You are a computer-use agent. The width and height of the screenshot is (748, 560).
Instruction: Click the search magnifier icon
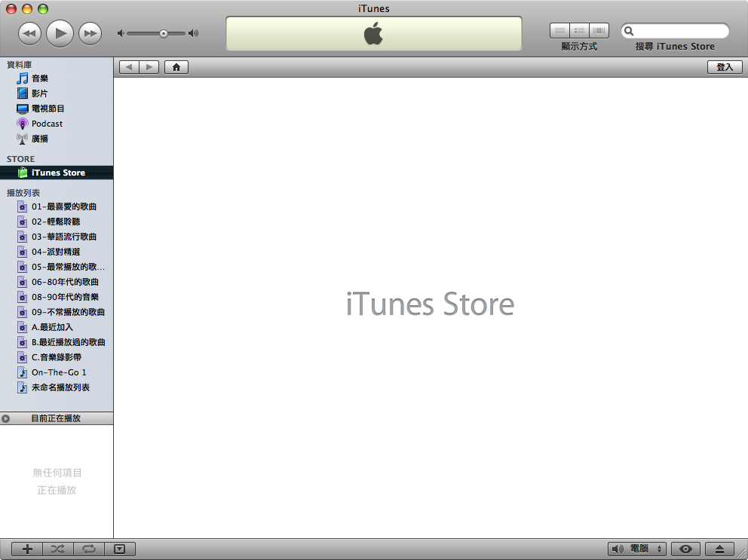(629, 31)
